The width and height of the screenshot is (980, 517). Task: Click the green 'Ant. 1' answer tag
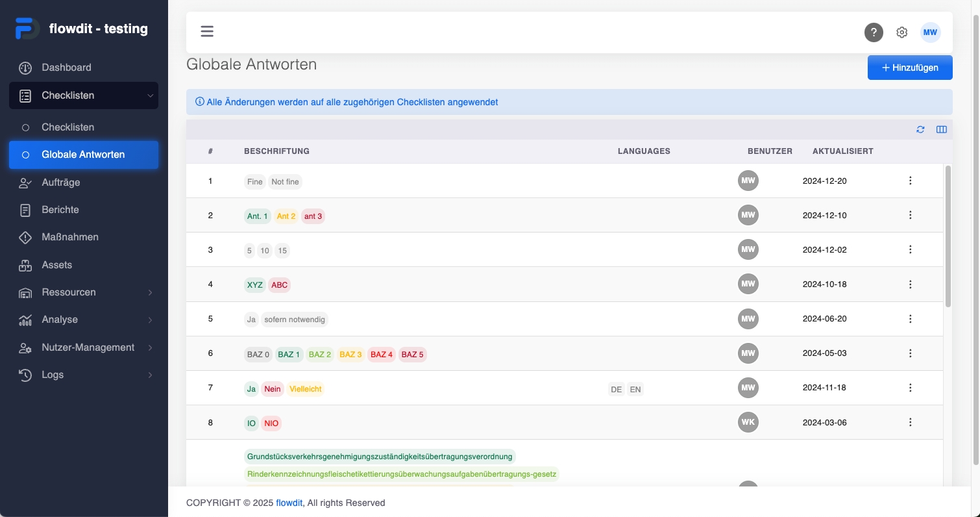tap(258, 216)
